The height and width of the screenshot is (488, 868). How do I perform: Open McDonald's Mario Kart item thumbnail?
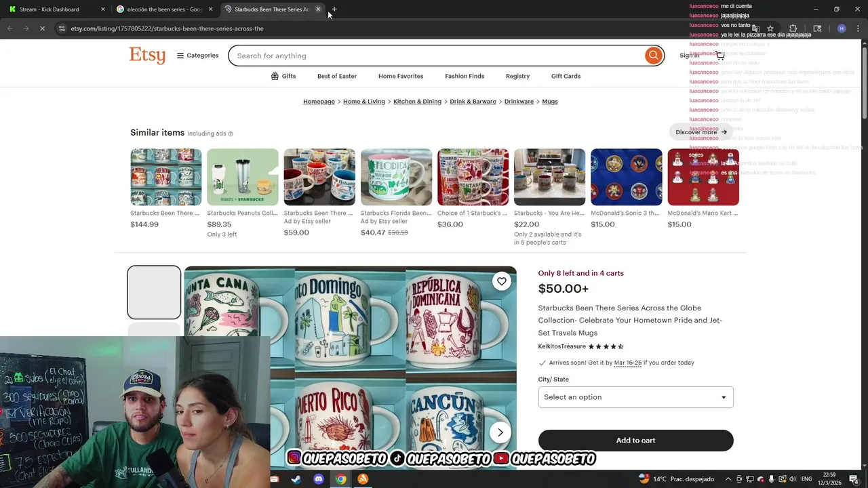point(703,177)
